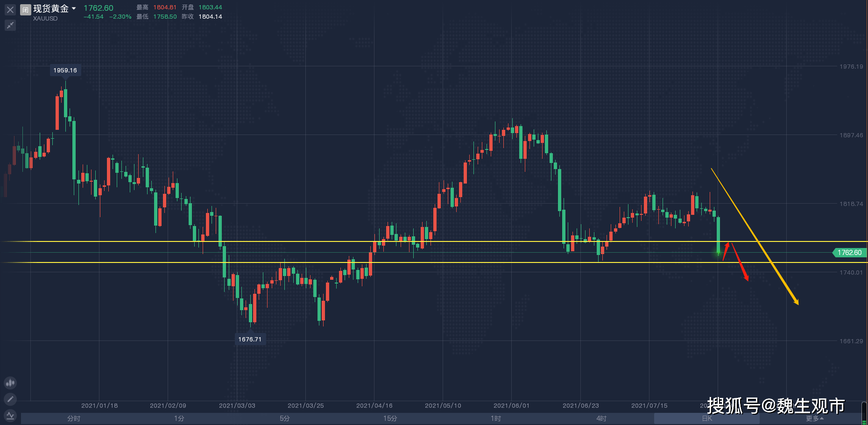Click the 2021/04/16 date axis label
Screen dimensions: 868x425
coord(374,406)
